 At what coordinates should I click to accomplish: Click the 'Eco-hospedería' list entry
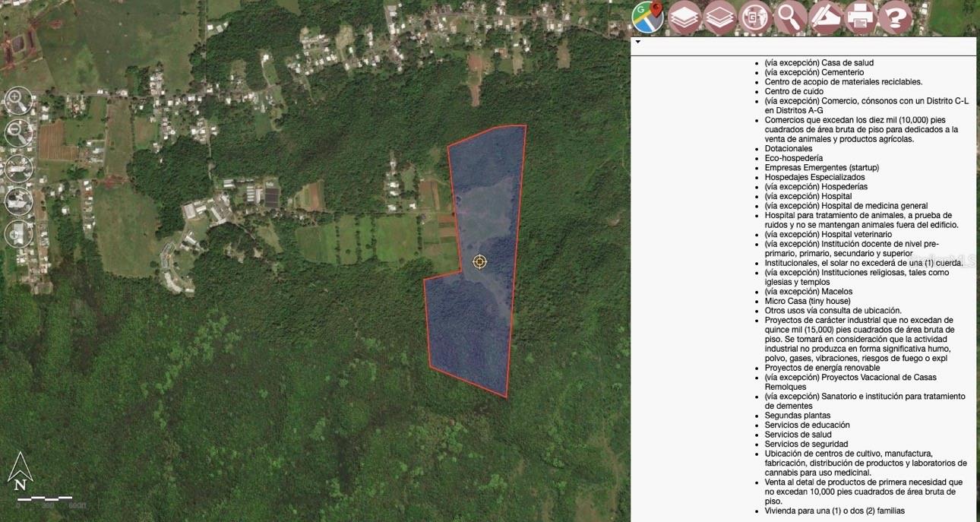793,158
